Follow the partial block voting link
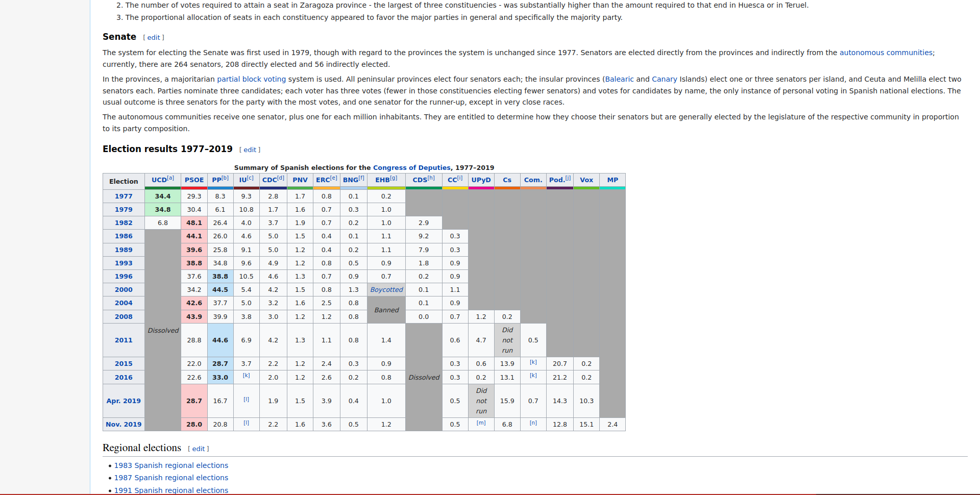 [x=251, y=79]
